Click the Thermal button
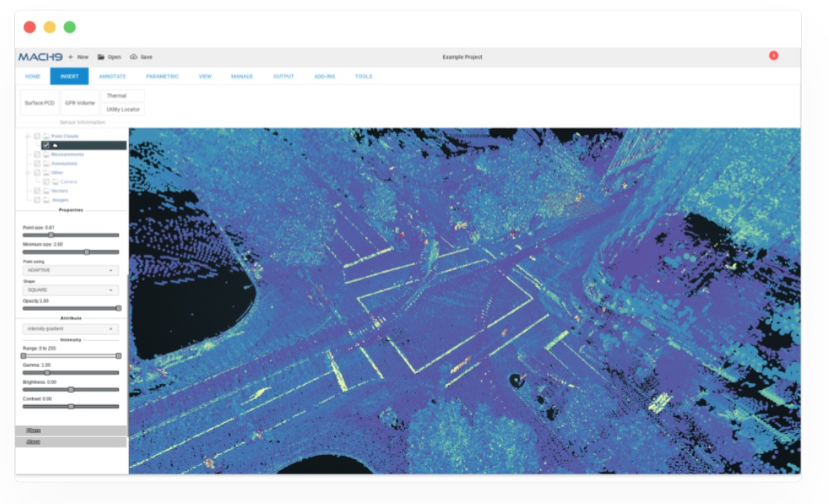 click(123, 95)
